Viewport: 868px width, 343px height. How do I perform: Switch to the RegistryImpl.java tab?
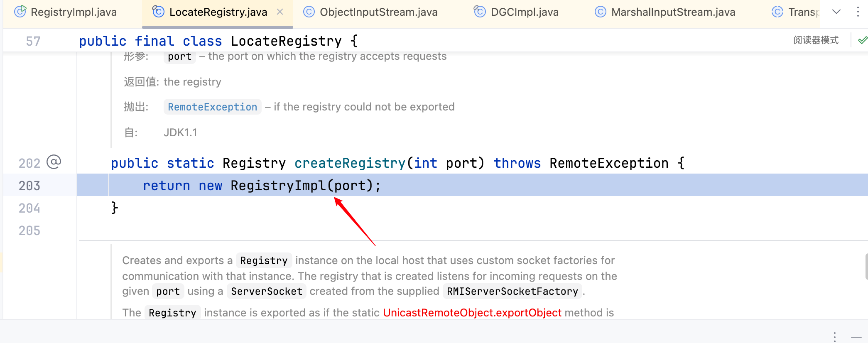point(74,12)
